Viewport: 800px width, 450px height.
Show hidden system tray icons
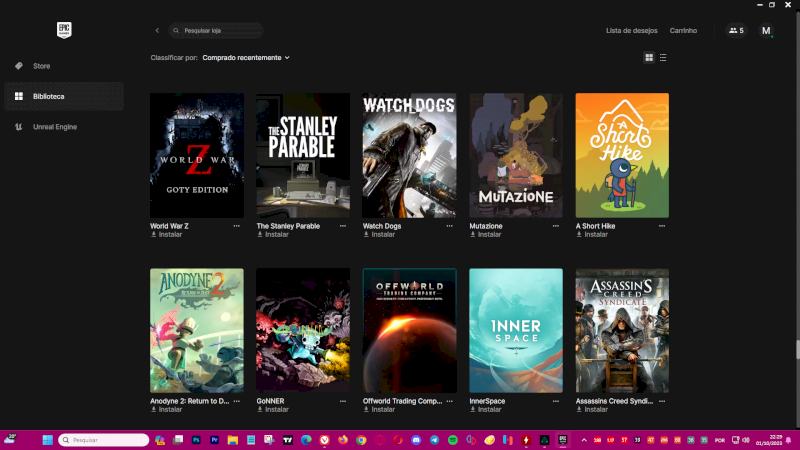tap(584, 440)
